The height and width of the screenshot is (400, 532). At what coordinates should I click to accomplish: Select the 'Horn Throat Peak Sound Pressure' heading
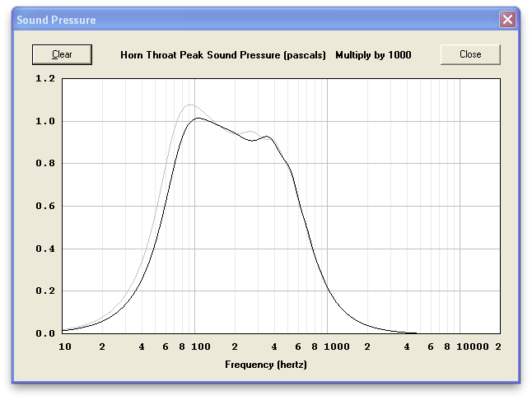[x=223, y=55]
